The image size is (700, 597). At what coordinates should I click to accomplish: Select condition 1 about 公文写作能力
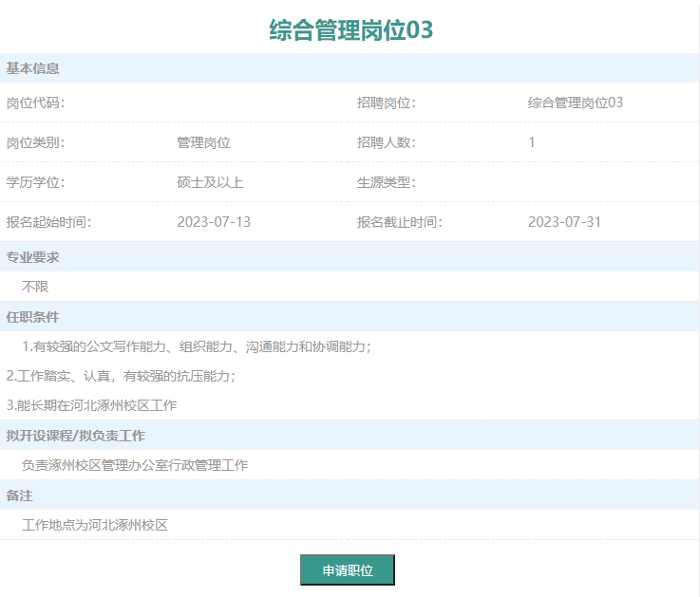click(x=197, y=346)
